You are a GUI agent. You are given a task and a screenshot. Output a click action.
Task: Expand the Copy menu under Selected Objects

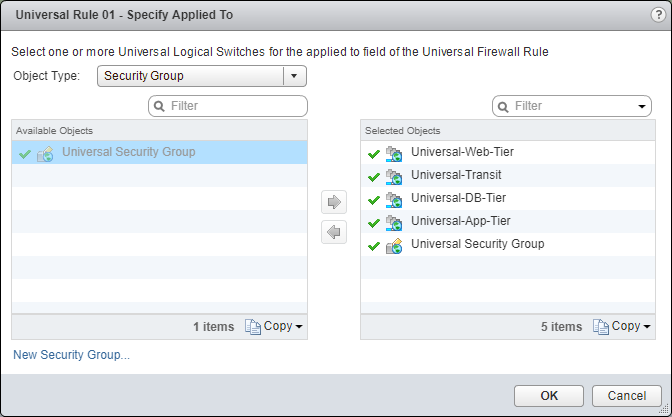point(622,326)
